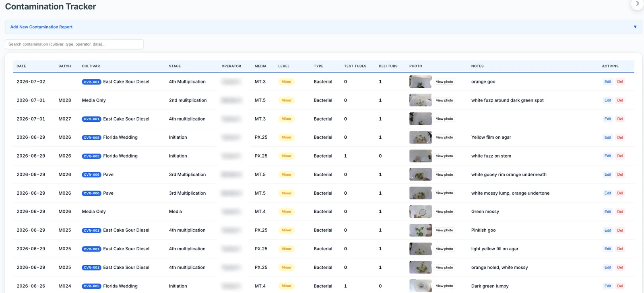
Task: View photo for the M027 batch entry
Action: 444,119
